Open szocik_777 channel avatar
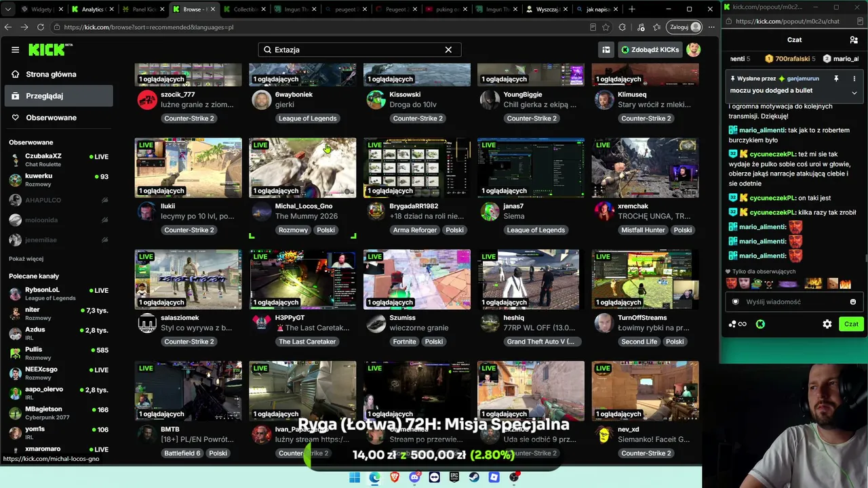 pyautogui.click(x=147, y=100)
